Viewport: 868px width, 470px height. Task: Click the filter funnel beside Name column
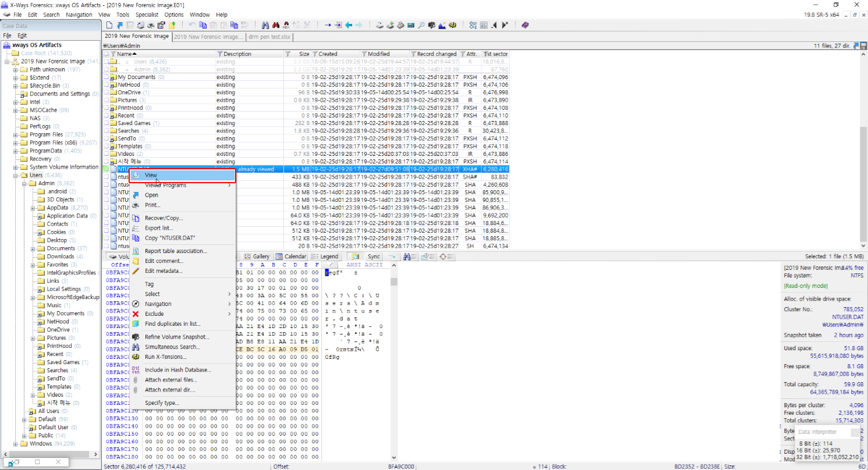click(113, 54)
